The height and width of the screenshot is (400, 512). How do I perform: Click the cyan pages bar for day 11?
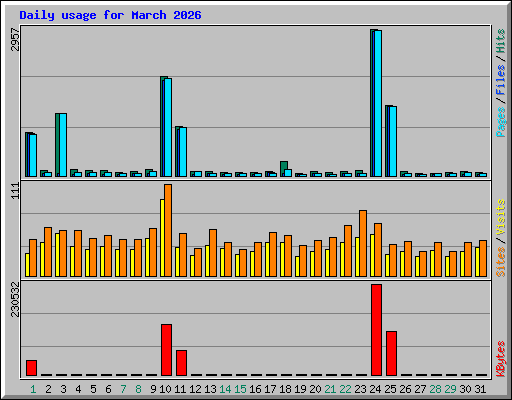[x=183, y=152]
